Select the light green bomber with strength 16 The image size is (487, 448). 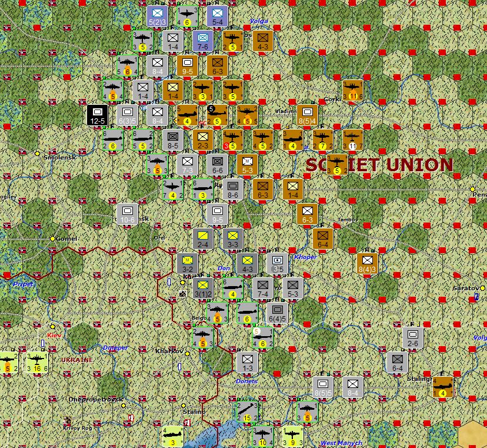point(37,363)
